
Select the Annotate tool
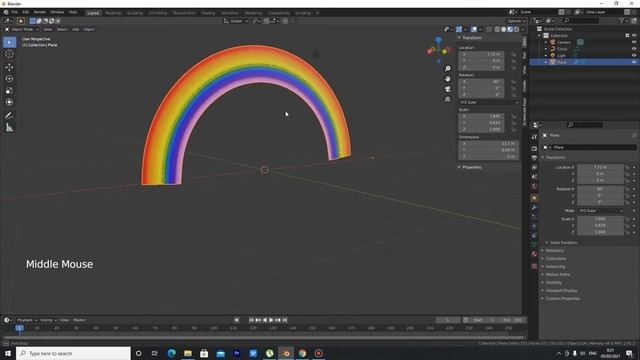pos(9,116)
